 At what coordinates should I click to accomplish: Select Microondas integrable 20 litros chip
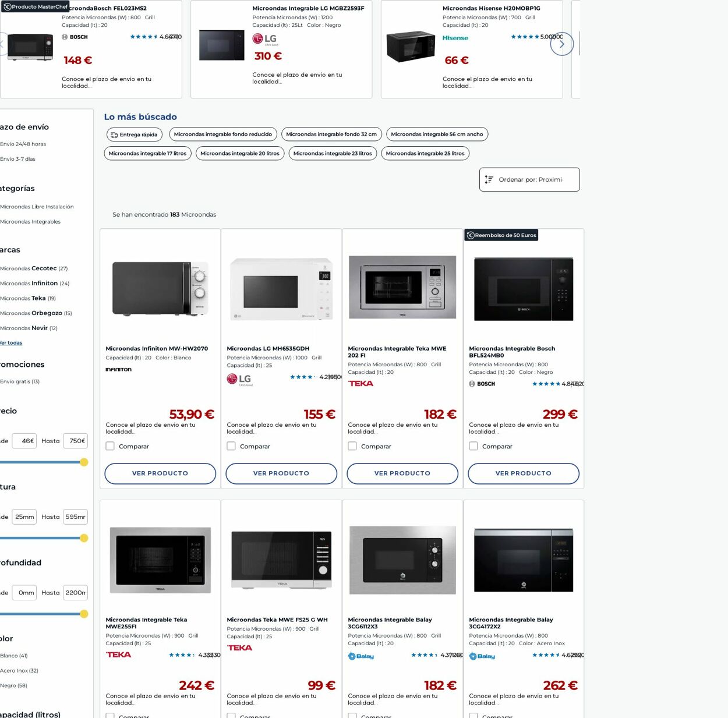coord(240,154)
